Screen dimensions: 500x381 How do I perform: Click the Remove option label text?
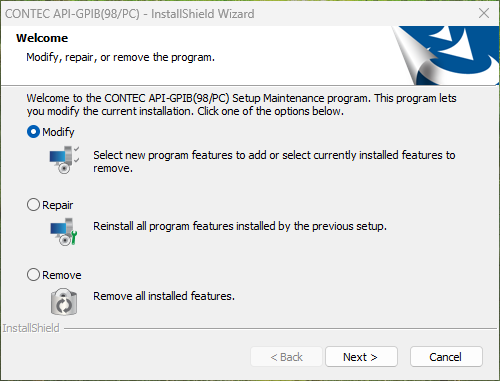pos(62,275)
